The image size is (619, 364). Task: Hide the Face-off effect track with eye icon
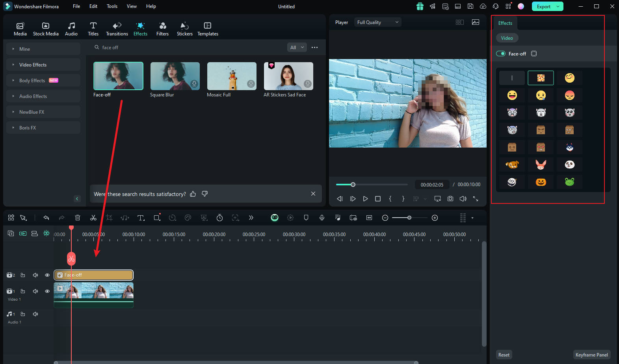click(47, 275)
